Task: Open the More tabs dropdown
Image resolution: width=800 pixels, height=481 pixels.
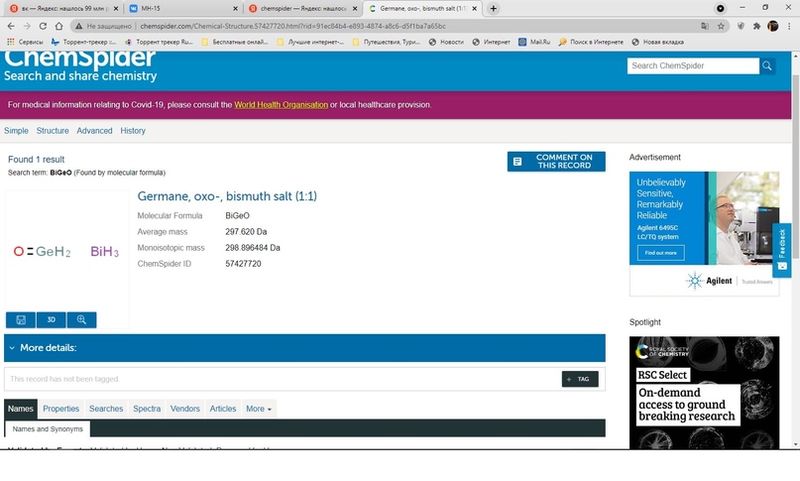Action: point(259,409)
